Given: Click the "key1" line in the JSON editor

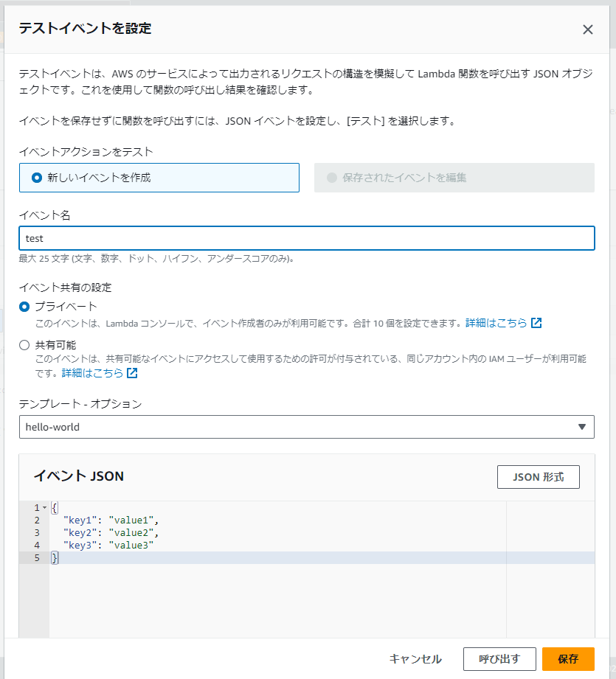Looking at the screenshot, I should 111,520.
